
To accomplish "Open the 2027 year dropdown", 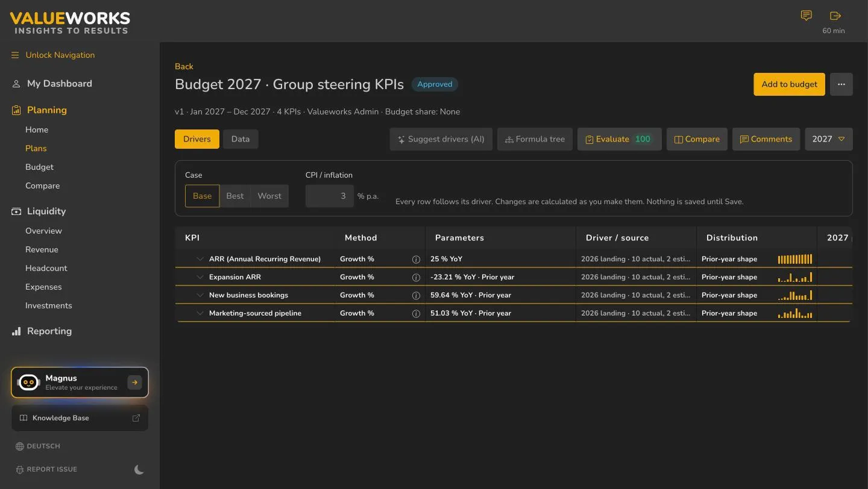I will [829, 139].
